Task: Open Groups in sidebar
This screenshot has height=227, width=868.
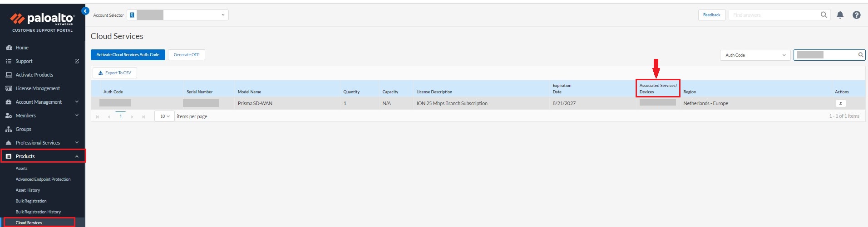Action: coord(23,129)
